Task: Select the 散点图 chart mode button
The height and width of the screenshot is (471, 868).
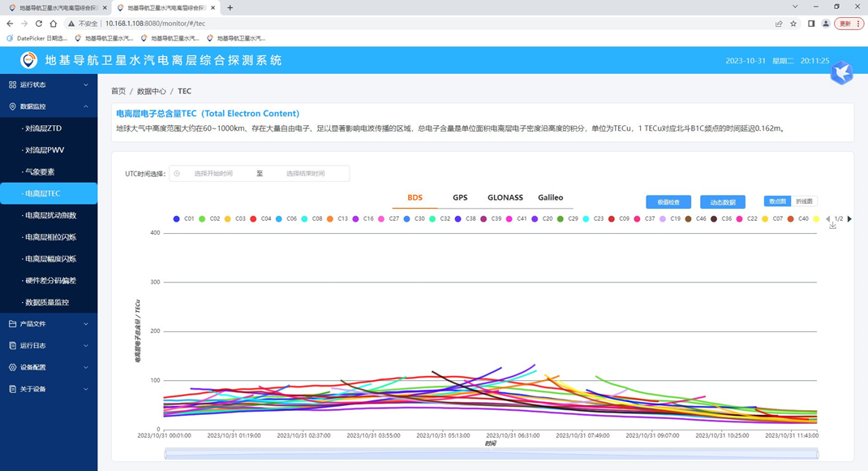Action: point(777,201)
